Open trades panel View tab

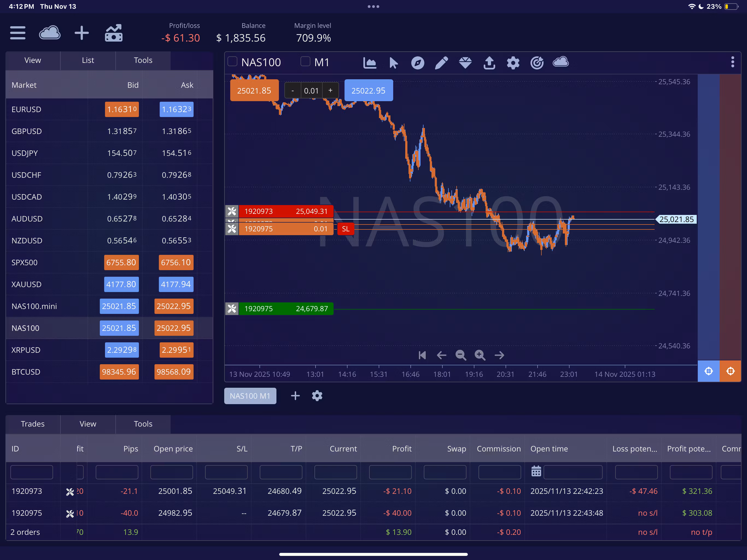pyautogui.click(x=88, y=424)
